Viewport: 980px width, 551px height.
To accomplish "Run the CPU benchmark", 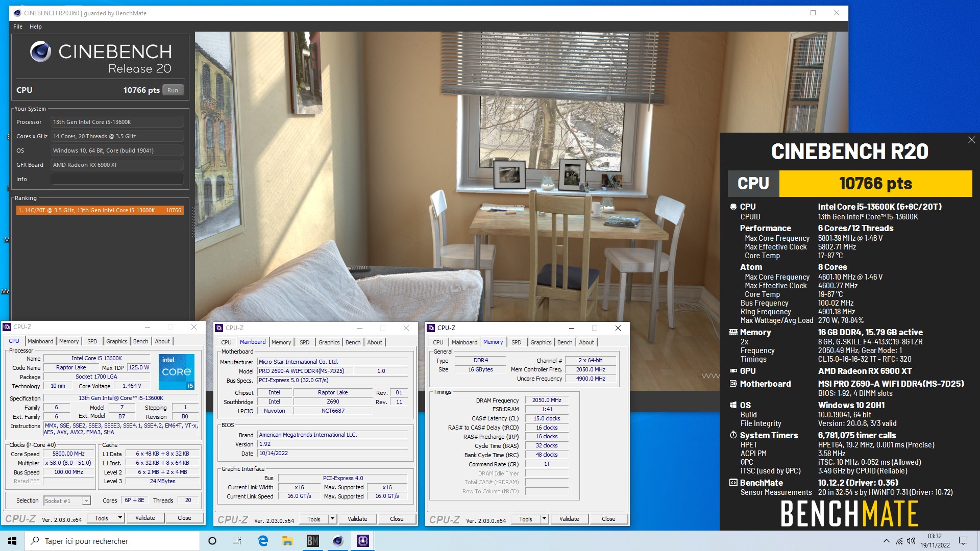I will coord(173,90).
